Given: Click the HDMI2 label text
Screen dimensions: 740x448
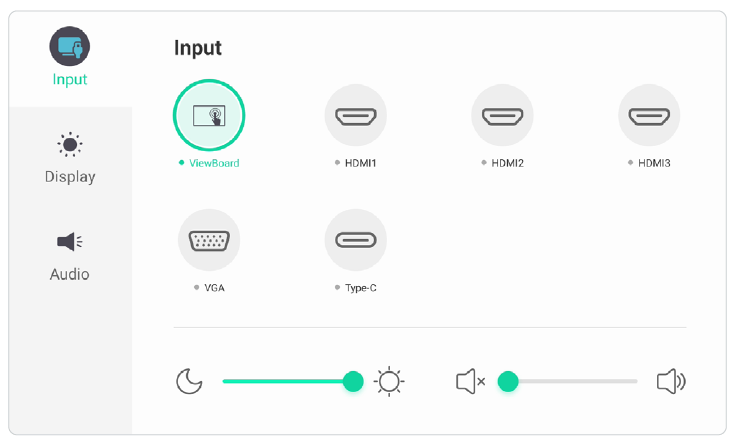Looking at the screenshot, I should [508, 163].
